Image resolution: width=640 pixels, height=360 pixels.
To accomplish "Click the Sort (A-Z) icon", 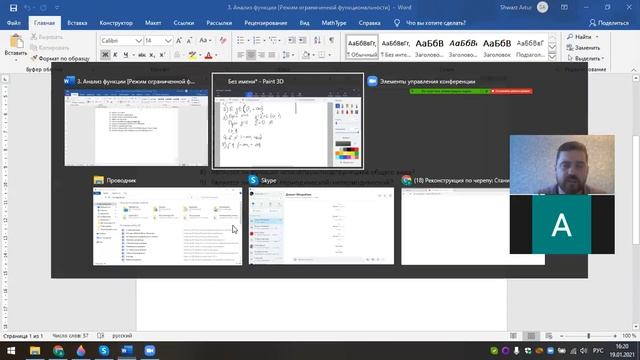I will (x=317, y=40).
